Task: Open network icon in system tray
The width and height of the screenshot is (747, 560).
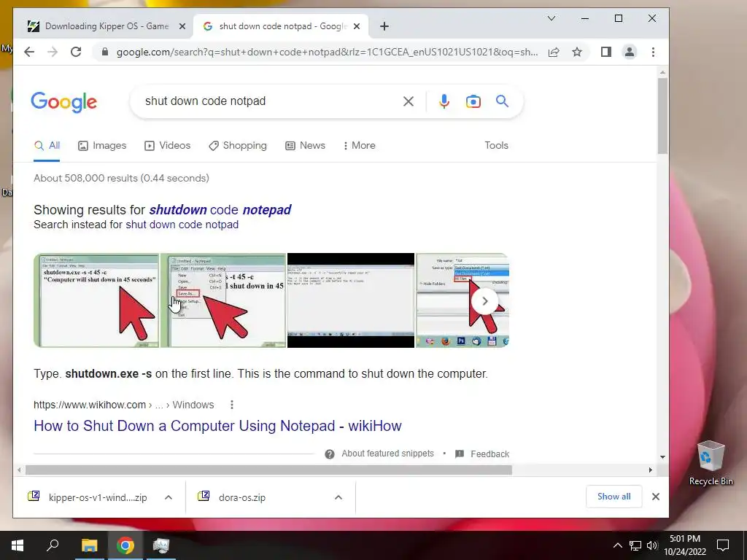Action: click(635, 545)
